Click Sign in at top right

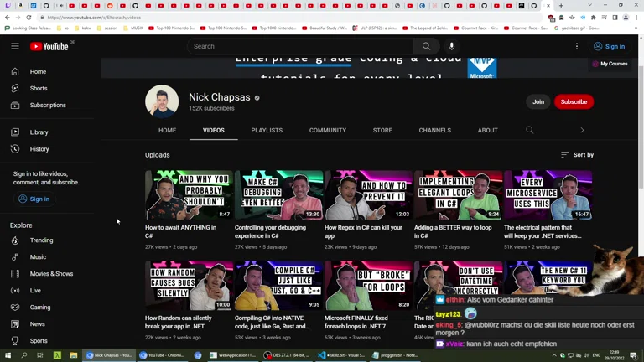pyautogui.click(x=609, y=46)
